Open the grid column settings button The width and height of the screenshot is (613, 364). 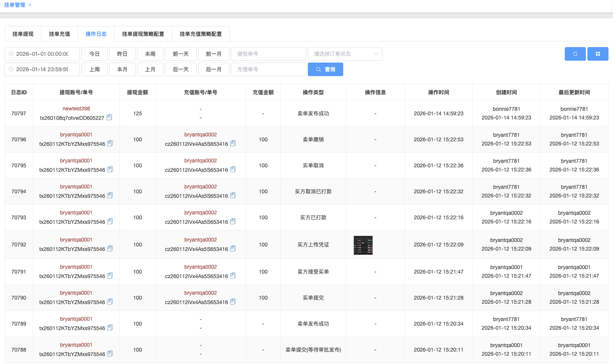pyautogui.click(x=598, y=54)
